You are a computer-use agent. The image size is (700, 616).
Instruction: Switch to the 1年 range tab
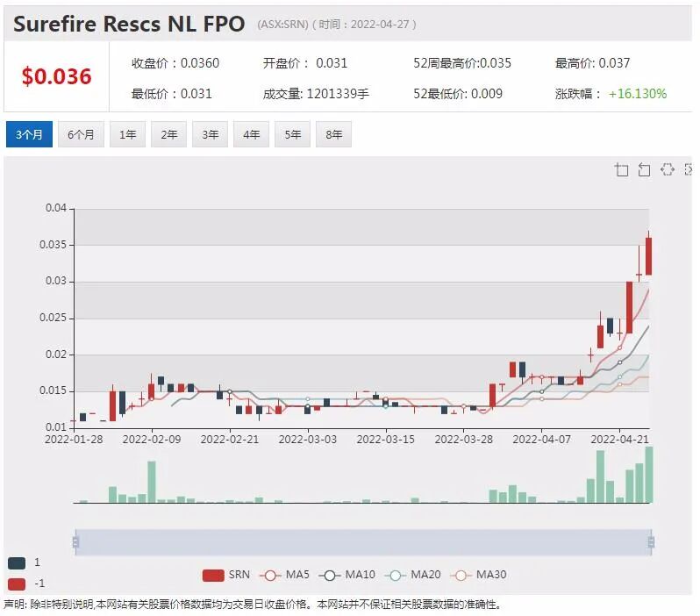(128, 134)
